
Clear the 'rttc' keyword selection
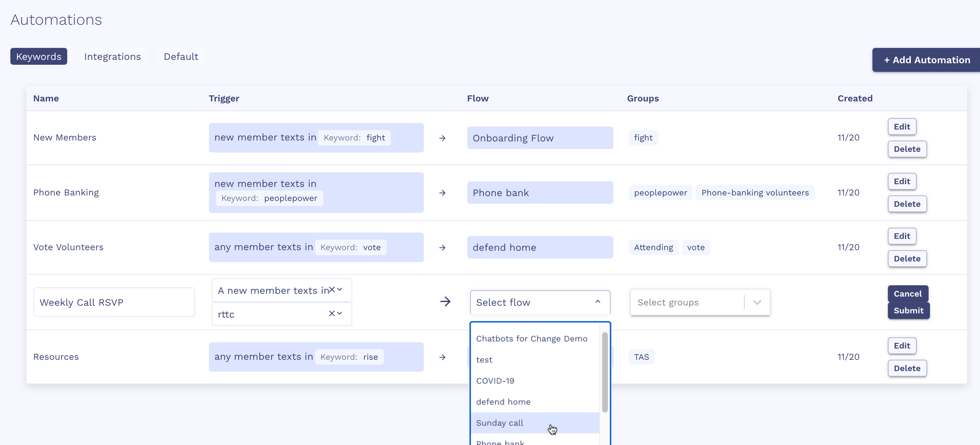click(332, 313)
